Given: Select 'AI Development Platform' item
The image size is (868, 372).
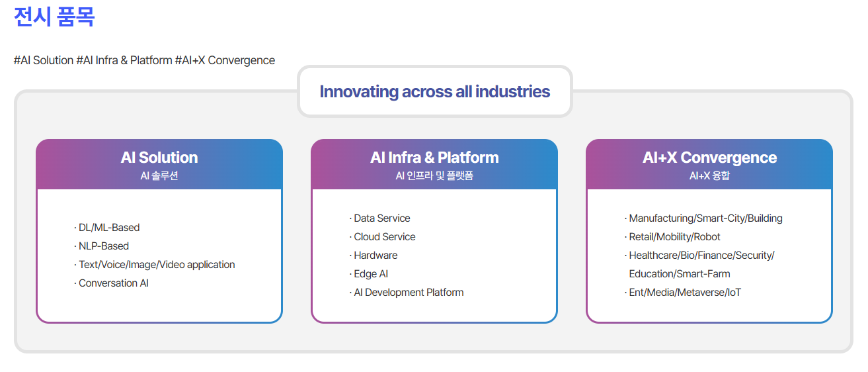Looking at the screenshot, I should click(x=407, y=293).
